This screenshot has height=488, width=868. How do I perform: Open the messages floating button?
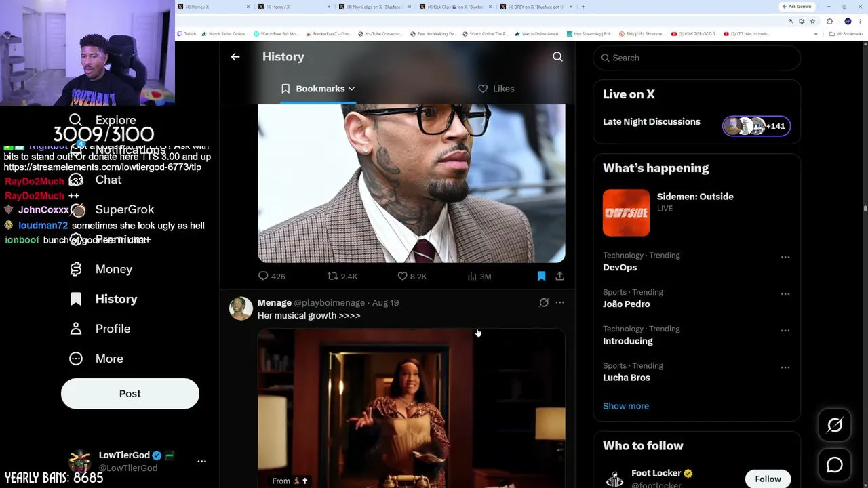835,464
